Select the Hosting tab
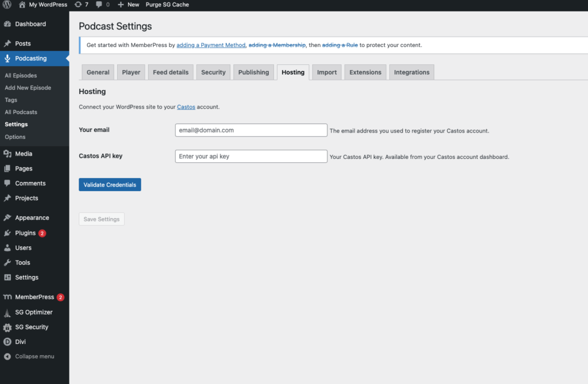588x384 pixels. [x=293, y=72]
